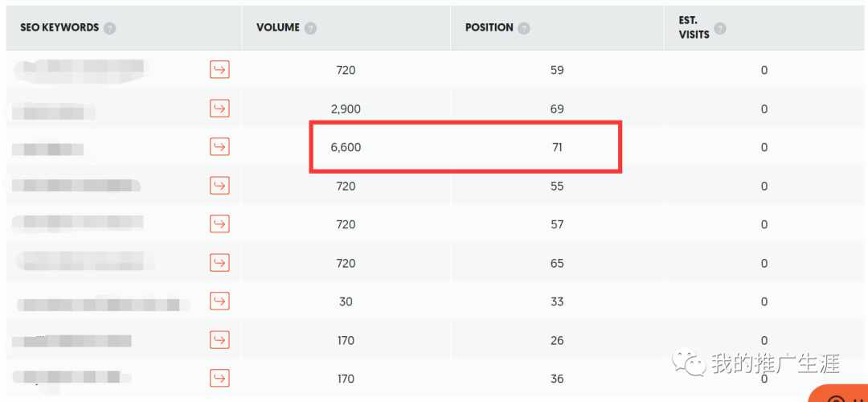
Task: Select the blurred keyword in the 6,600 row
Action: pyautogui.click(x=48, y=149)
